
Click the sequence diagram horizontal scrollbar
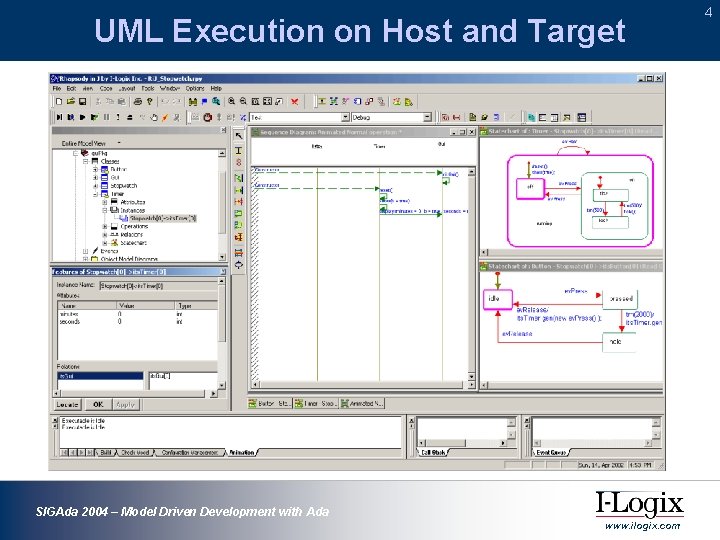point(364,385)
